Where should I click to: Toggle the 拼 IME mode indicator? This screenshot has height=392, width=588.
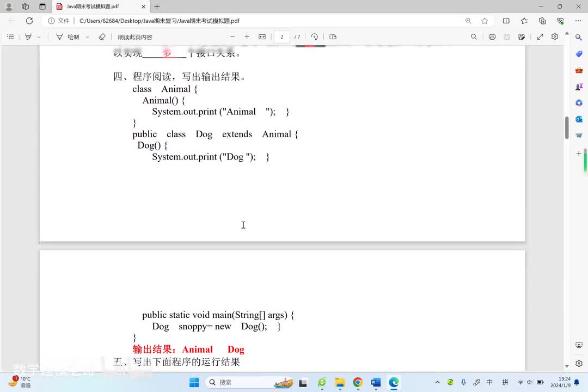[x=505, y=382]
